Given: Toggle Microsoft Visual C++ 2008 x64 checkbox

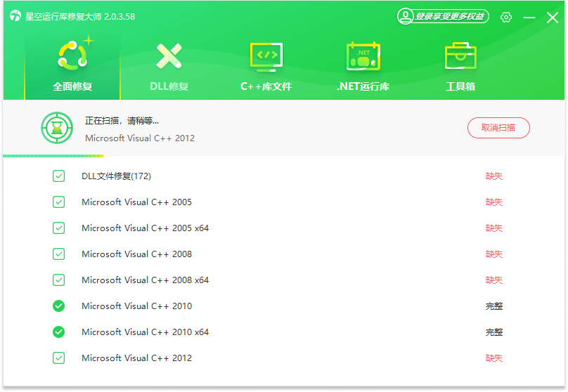Looking at the screenshot, I should pyautogui.click(x=58, y=280).
